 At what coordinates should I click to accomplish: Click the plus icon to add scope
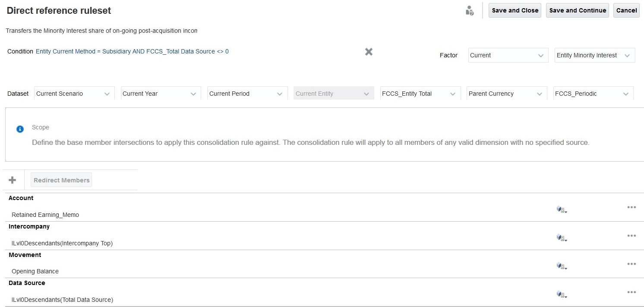click(13, 180)
